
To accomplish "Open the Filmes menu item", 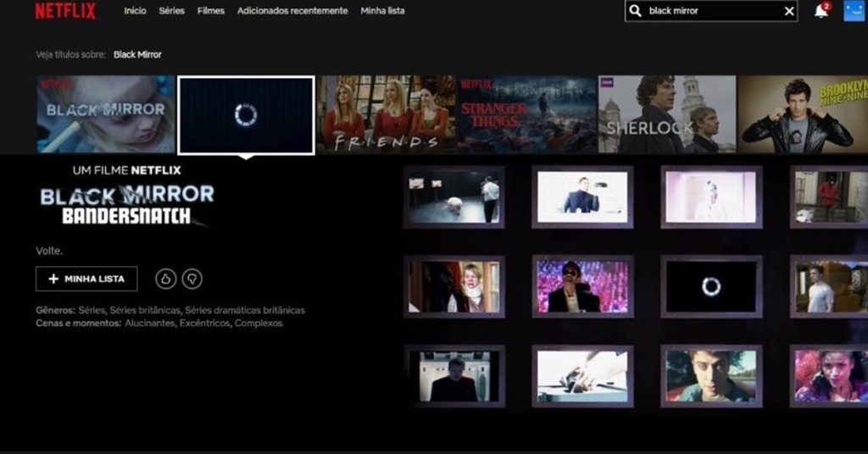I will pos(211,10).
